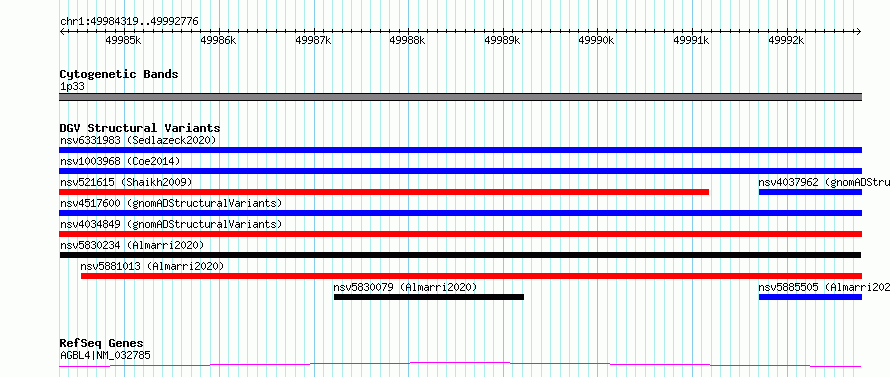890x377 pixels.
Task: Open the nsv4517600 (gnomADStructuralVariants) label
Action: click(171, 203)
